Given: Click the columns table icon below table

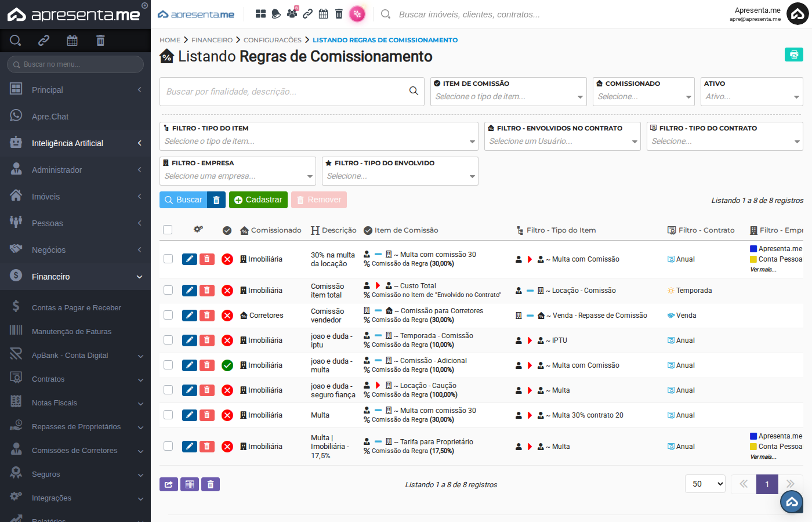Looking at the screenshot, I should click(x=190, y=484).
